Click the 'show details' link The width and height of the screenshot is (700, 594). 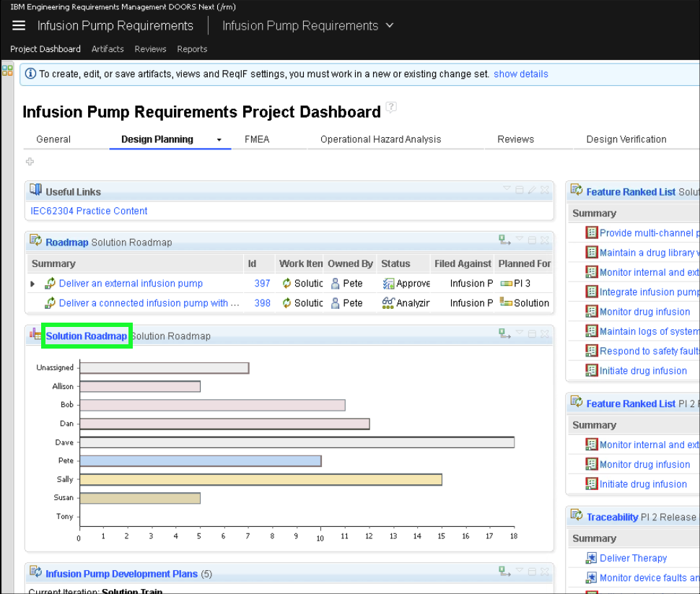520,74
